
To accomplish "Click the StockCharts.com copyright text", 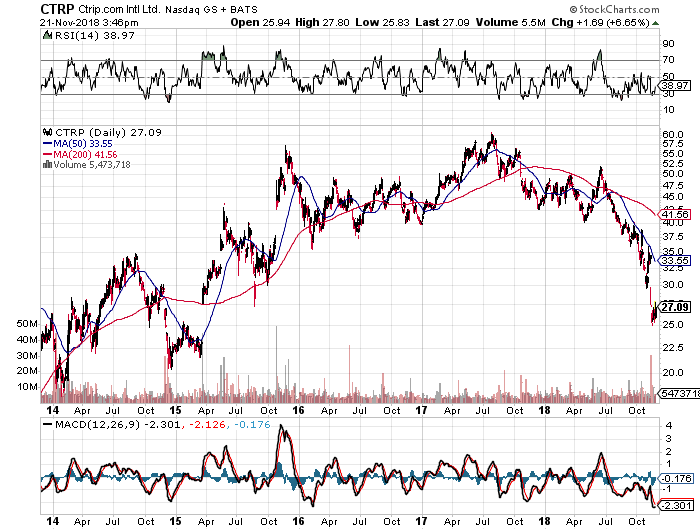I will [x=614, y=9].
